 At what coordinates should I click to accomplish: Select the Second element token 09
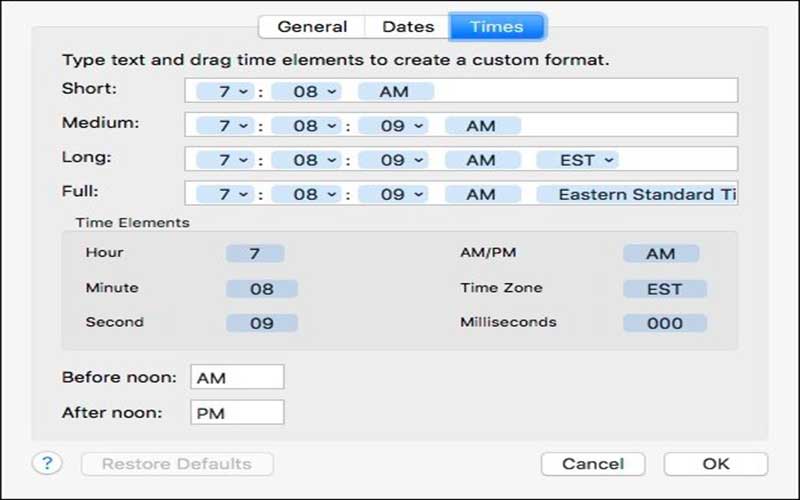pos(261,323)
